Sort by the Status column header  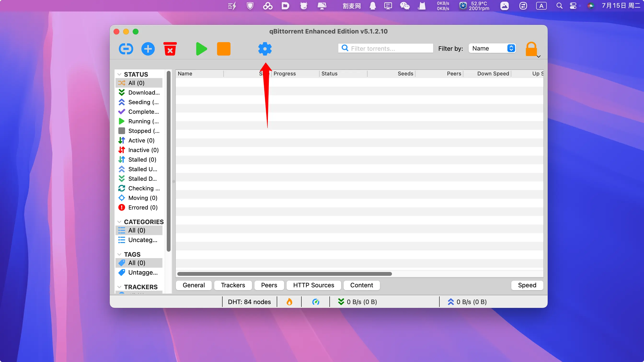[343, 74]
